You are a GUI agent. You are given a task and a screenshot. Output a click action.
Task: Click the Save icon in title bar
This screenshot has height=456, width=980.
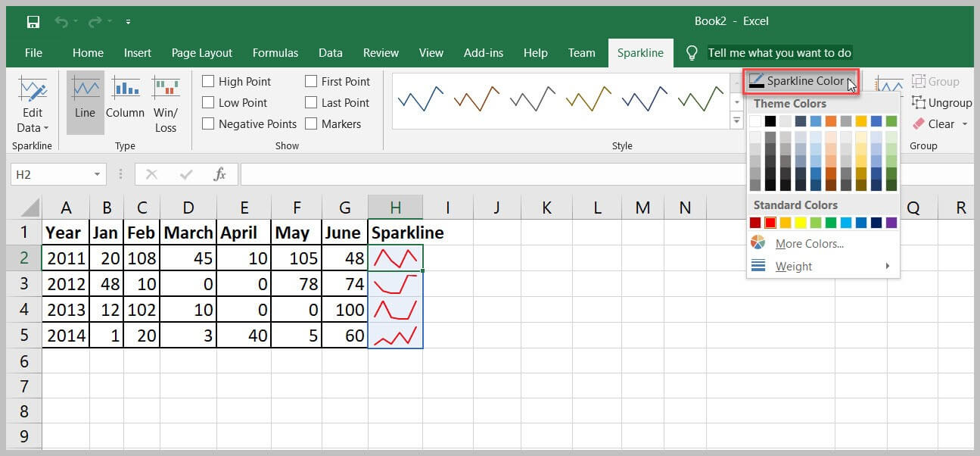tap(33, 21)
